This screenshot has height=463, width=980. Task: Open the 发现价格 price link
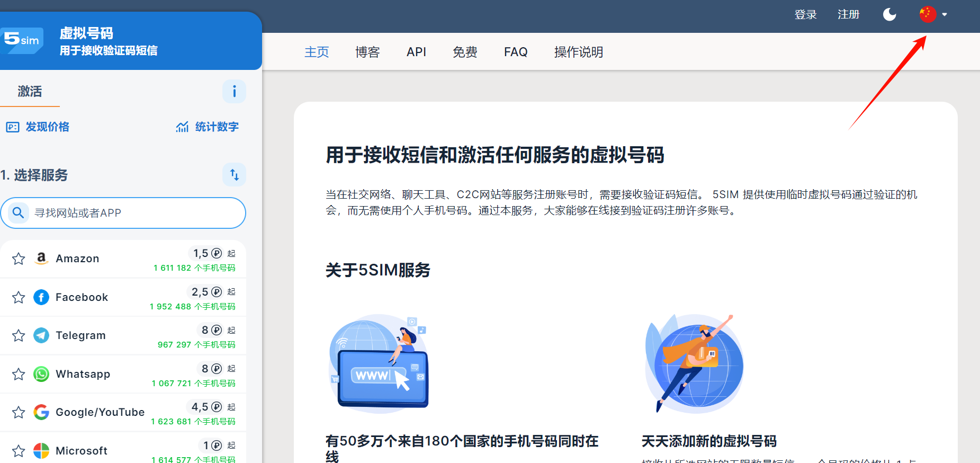click(x=48, y=127)
